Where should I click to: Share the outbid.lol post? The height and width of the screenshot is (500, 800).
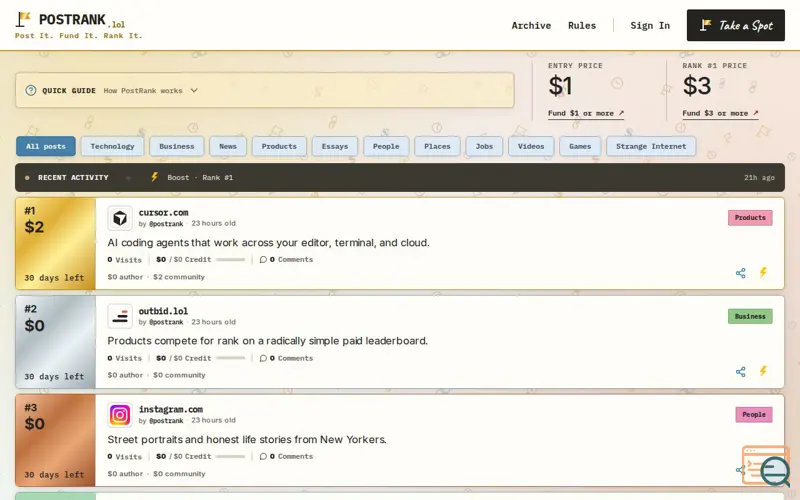tap(741, 371)
